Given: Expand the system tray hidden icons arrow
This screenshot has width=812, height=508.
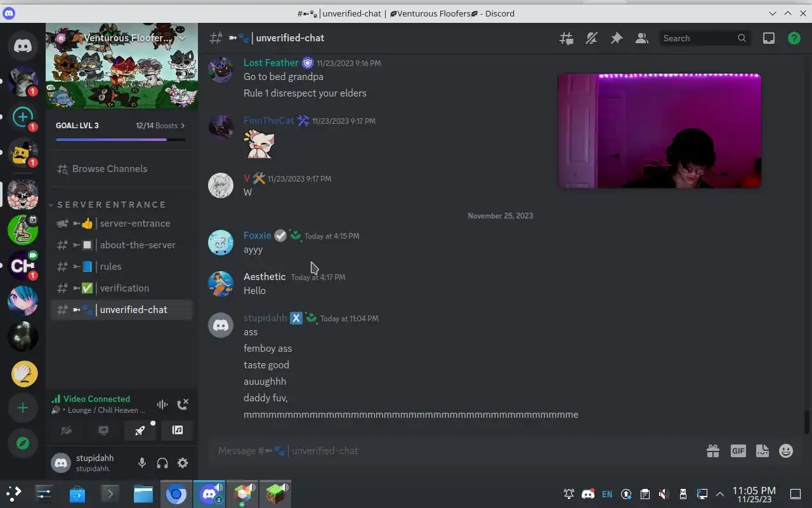Looking at the screenshot, I should [x=720, y=494].
